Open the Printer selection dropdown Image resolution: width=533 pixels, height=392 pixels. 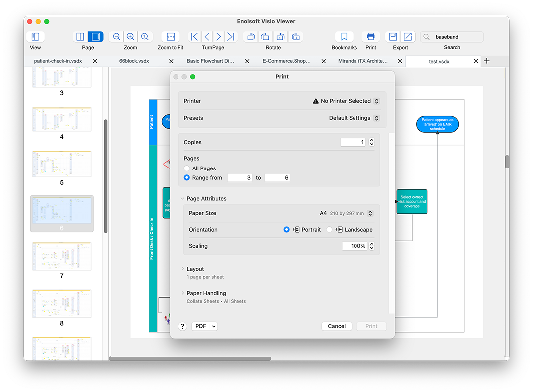click(x=346, y=101)
